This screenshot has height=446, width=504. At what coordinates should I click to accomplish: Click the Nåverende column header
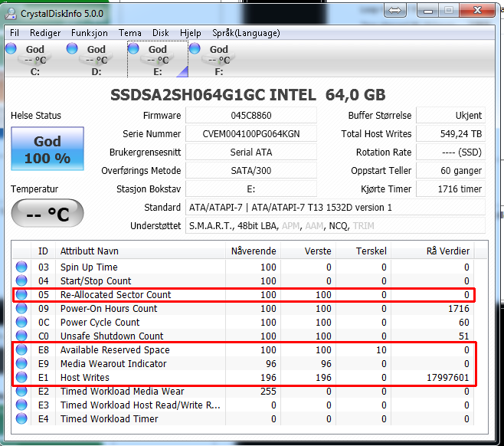pyautogui.click(x=254, y=251)
